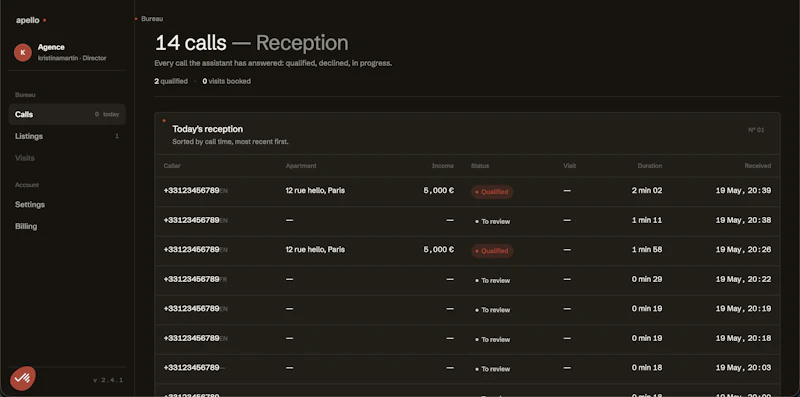Sort by the Caller column header
800x397 pixels.
(x=172, y=166)
